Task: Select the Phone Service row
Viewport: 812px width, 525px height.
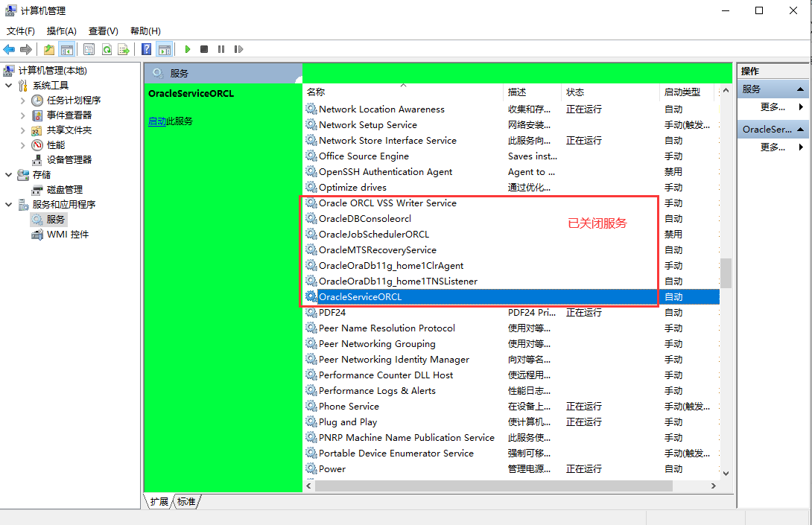Action: pyautogui.click(x=512, y=406)
